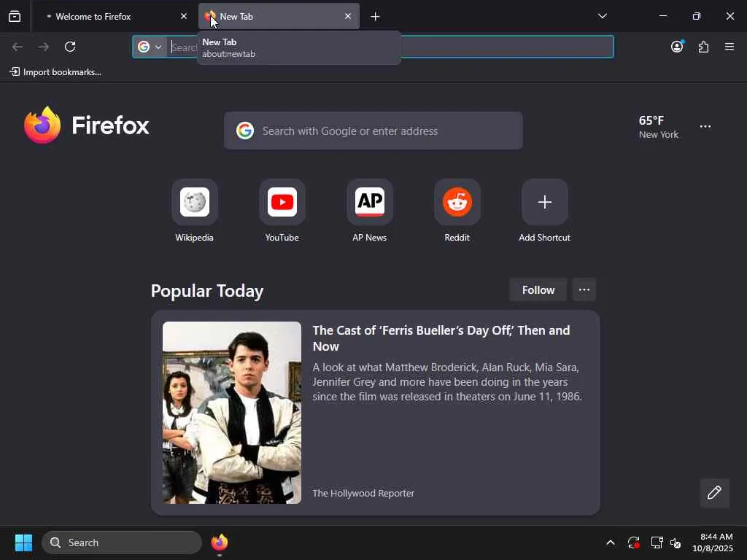Open the Extensions puzzle icon
This screenshot has height=560, width=747.
[x=704, y=47]
